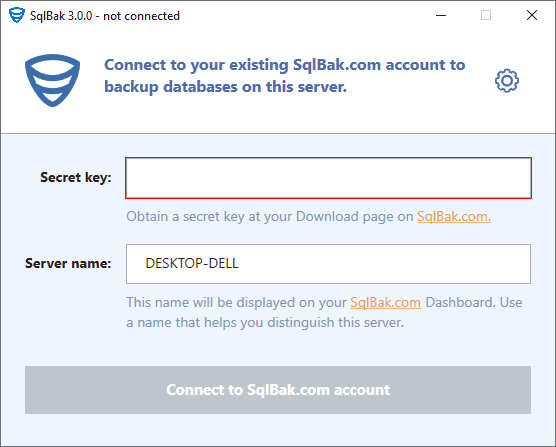Click the blue heading about connecting account
Viewport: 556px width, 447px height.
284,76
